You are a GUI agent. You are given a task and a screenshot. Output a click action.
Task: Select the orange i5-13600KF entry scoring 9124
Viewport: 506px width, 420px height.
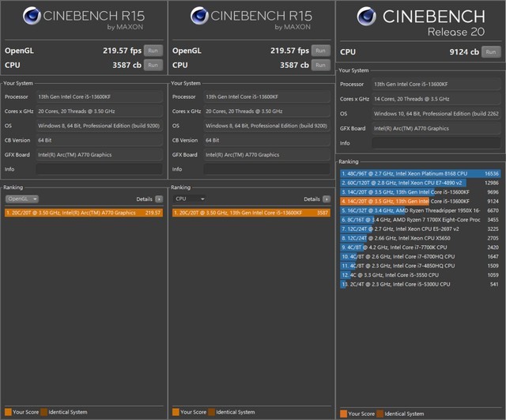tap(420, 202)
